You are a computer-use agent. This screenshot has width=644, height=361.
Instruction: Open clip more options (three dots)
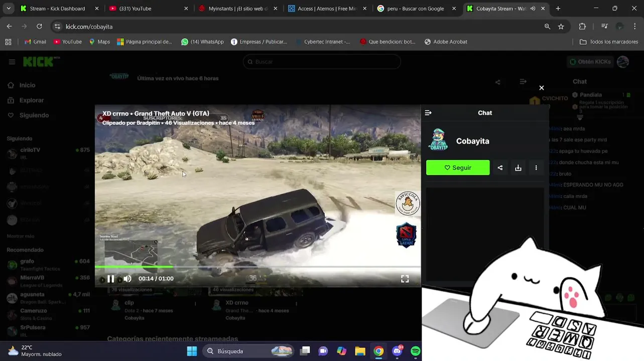(x=536, y=168)
